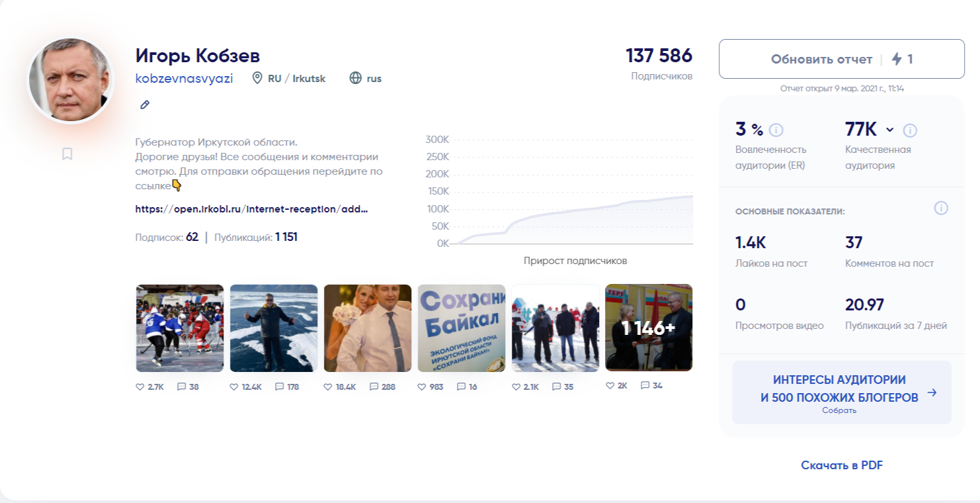980x503 pixels.
Task: Click the location pin icon near RU / Irkutsk
Action: coord(257,78)
